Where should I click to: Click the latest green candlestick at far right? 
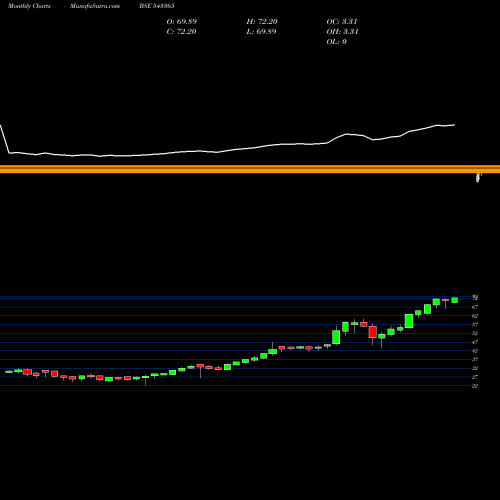click(x=455, y=300)
